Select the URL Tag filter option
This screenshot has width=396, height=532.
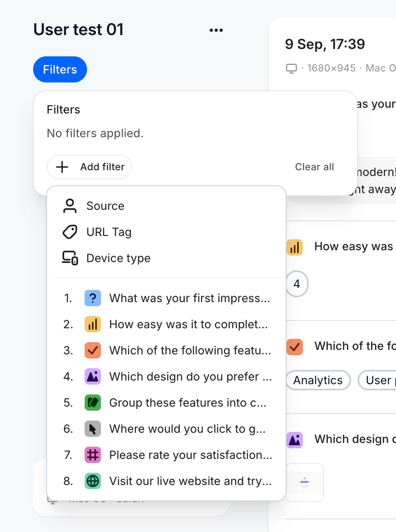[109, 232]
